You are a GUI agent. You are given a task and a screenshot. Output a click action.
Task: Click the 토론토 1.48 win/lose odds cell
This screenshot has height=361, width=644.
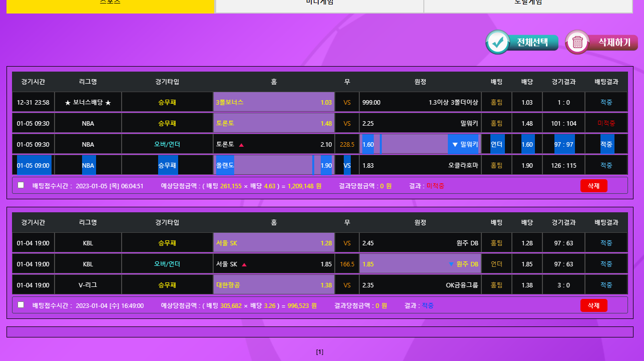274,123
